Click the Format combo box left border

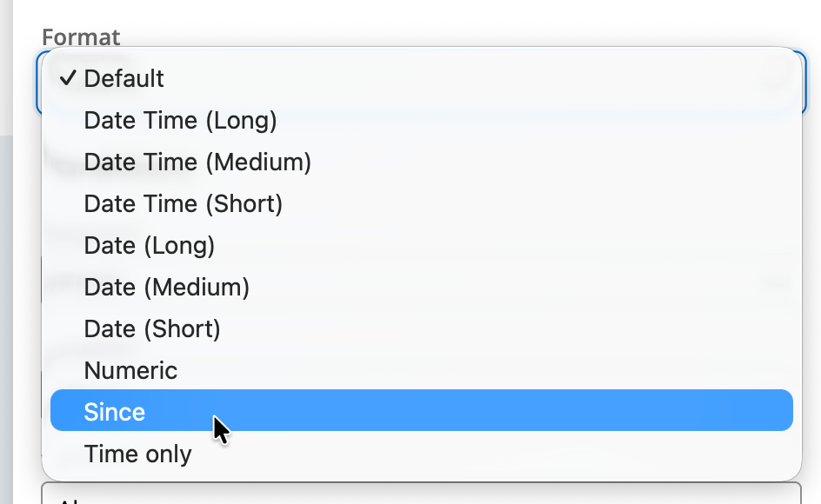coord(38,83)
